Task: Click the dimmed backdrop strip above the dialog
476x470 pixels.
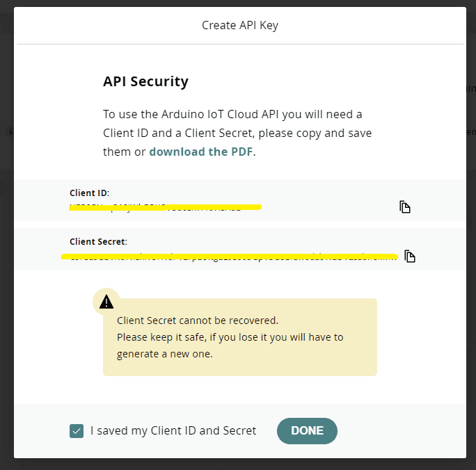Action: [238, 3]
